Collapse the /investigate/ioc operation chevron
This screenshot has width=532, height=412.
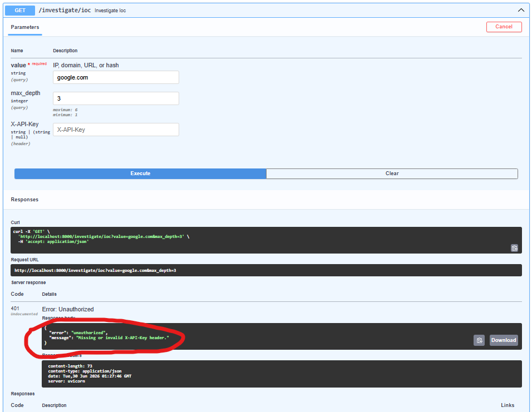click(521, 10)
